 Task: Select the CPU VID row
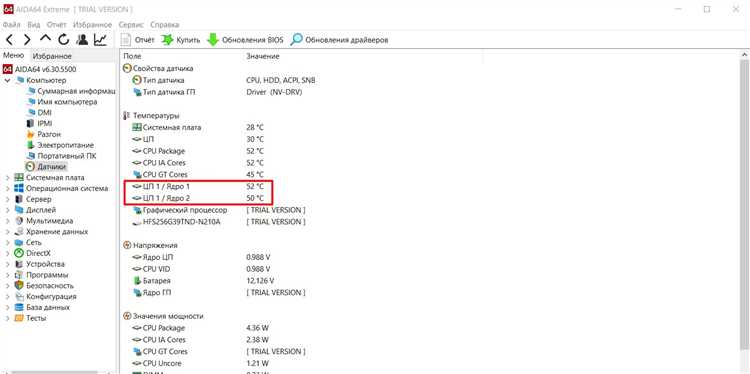coord(201,269)
